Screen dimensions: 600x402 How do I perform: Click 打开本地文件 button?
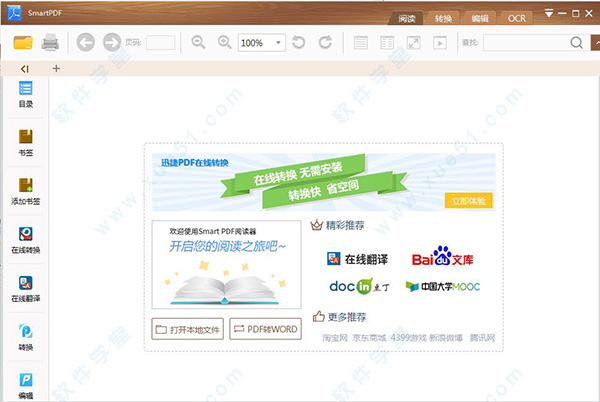point(188,329)
